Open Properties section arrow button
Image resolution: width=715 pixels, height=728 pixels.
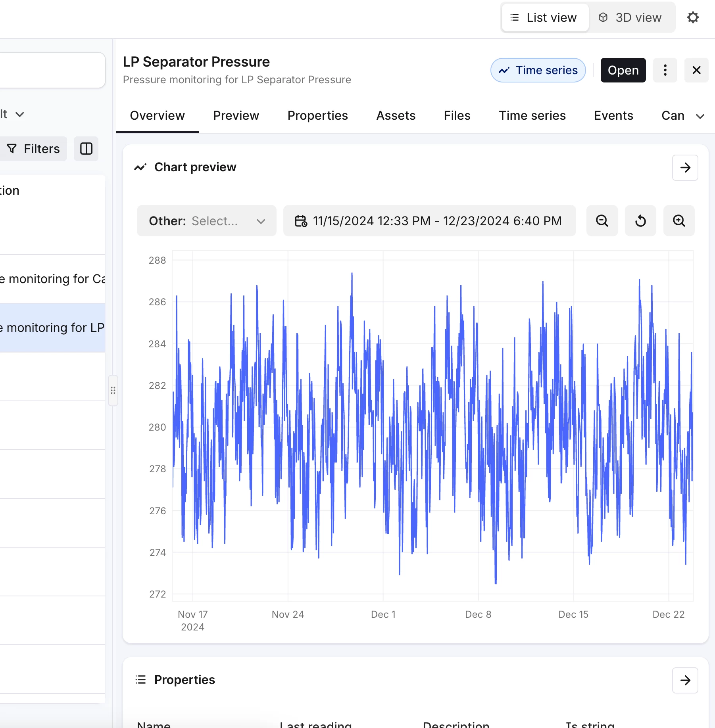click(685, 680)
